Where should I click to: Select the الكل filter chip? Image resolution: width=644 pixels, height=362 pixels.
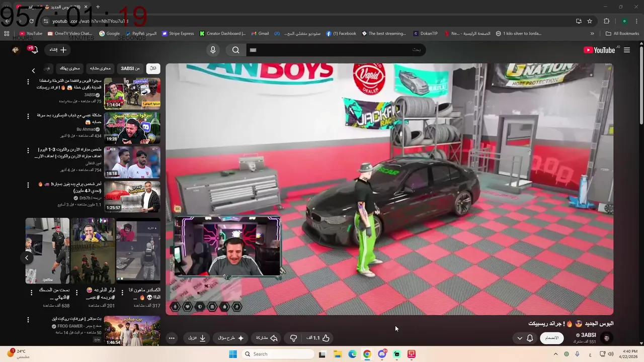point(153,68)
